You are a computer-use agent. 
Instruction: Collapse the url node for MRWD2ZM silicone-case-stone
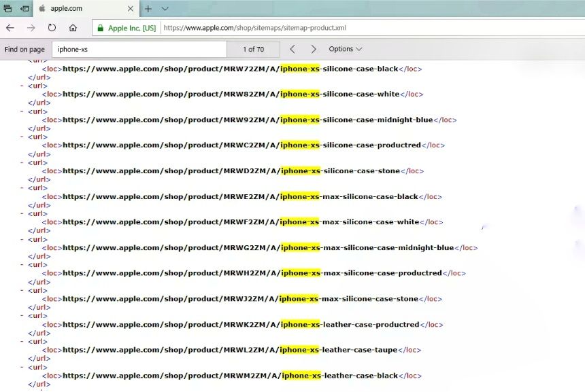(x=22, y=163)
